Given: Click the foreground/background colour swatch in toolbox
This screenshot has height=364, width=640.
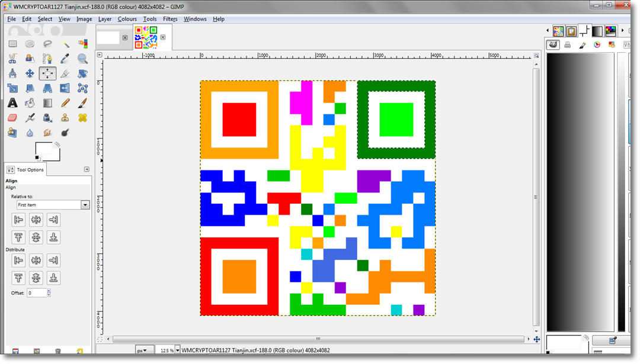Looking at the screenshot, I should point(48,152).
